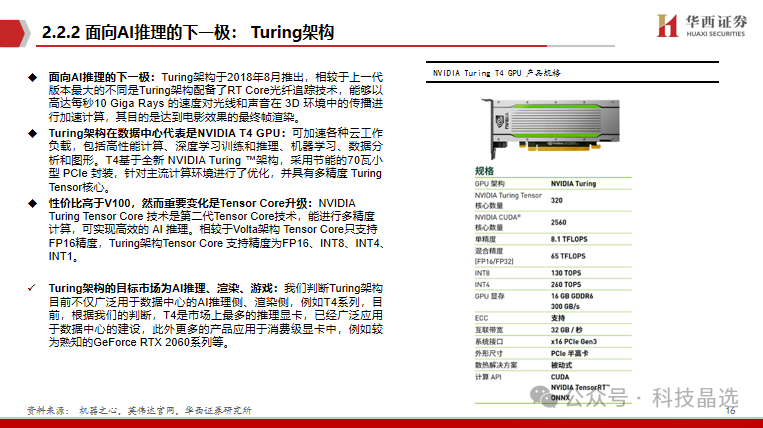Select bold text "Turing架构在数据中心代表是NVIDIA T4 GPU:"
The height and width of the screenshot is (428, 763).
[x=167, y=133]
